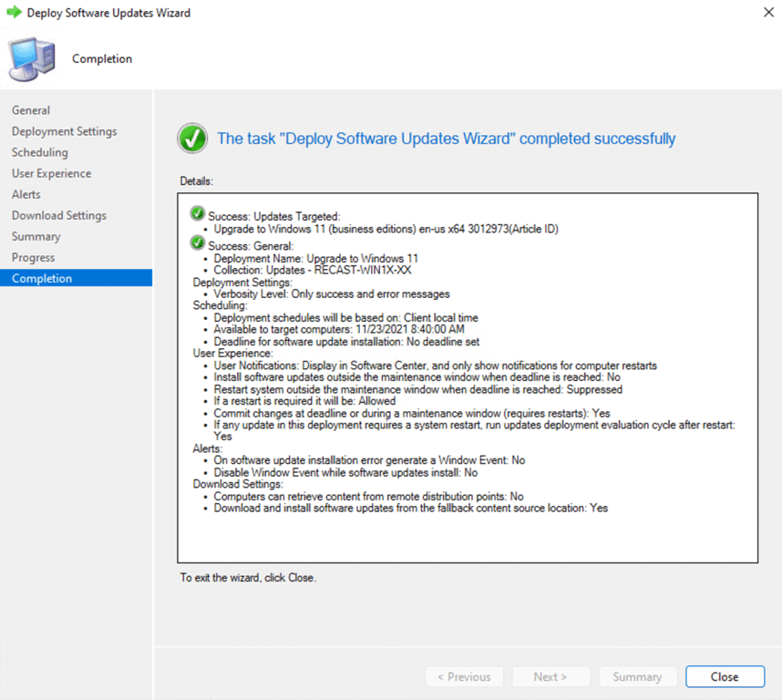Click the computer icon beside Completion header
Image resolution: width=782 pixels, height=700 pixels.
click(x=31, y=59)
